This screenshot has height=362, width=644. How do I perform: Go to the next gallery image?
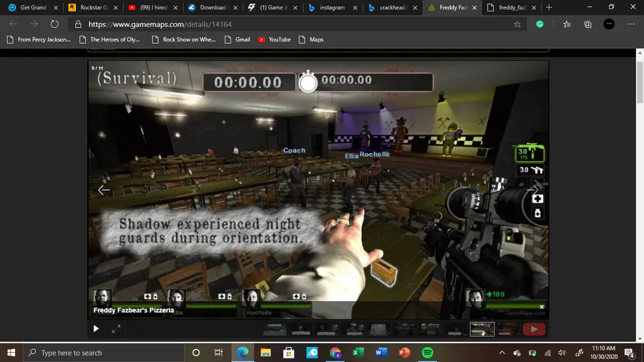532,190
